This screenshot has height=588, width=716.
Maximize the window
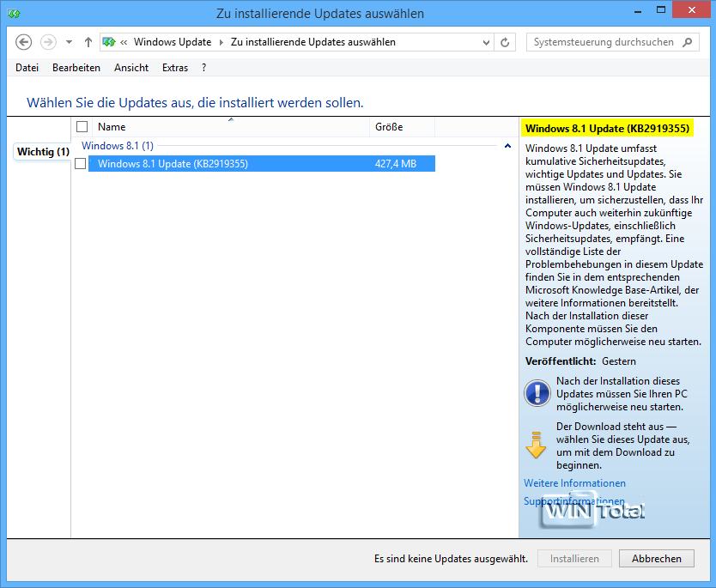pos(661,9)
